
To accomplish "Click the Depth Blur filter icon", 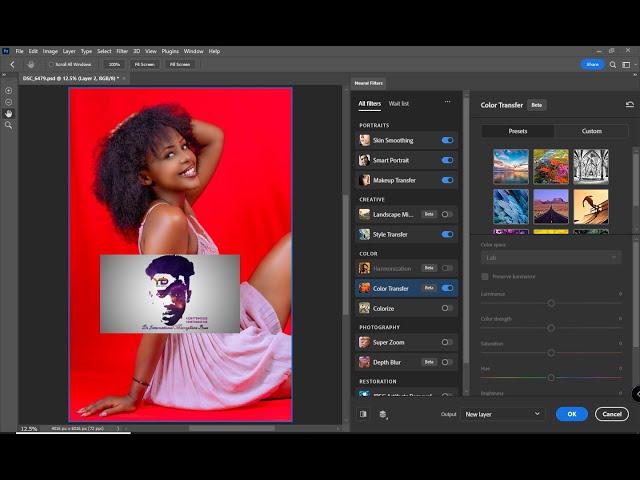I will (x=364, y=362).
